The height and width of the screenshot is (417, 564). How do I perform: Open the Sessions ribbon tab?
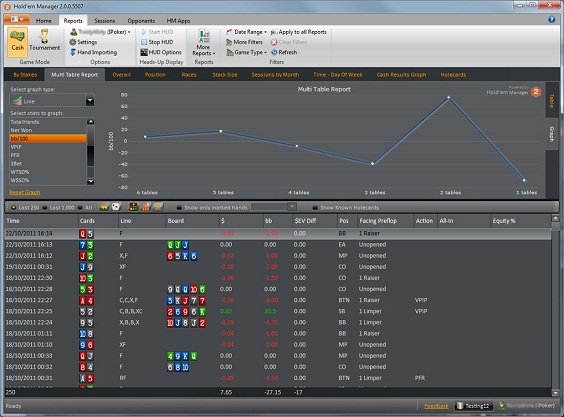pyautogui.click(x=104, y=21)
